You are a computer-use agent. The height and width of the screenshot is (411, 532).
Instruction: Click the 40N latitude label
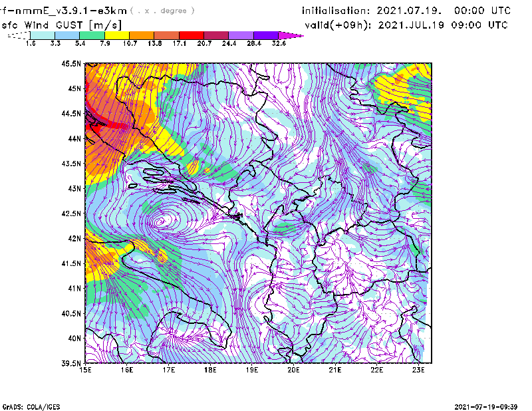pos(74,339)
